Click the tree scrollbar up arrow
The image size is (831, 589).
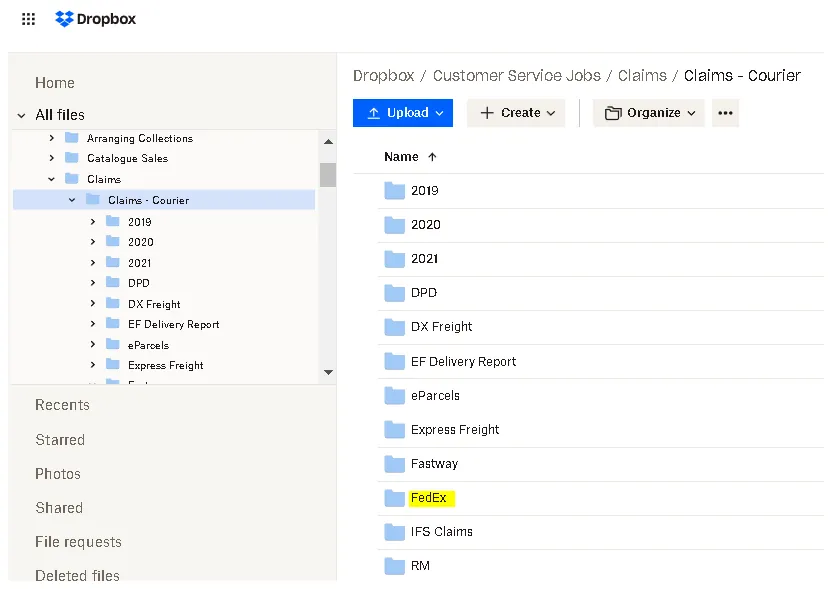point(328,142)
